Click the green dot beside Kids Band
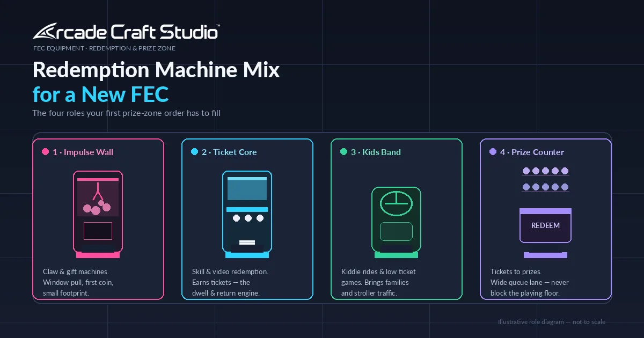Viewport: 644px width, 338px height. tap(344, 152)
